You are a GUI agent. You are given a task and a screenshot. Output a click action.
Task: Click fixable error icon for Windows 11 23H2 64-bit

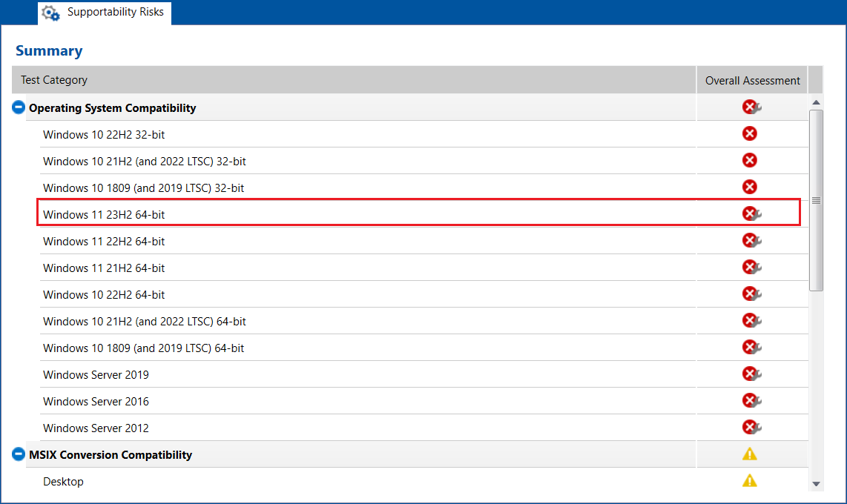click(x=751, y=213)
